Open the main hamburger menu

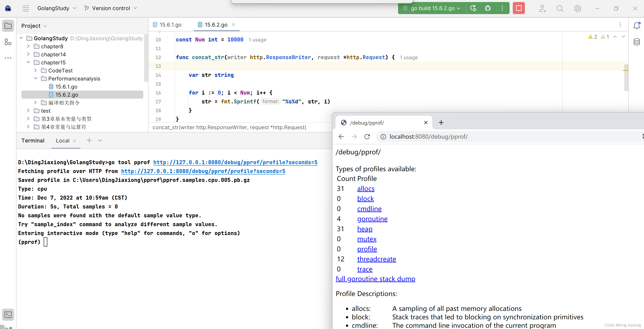(26, 8)
